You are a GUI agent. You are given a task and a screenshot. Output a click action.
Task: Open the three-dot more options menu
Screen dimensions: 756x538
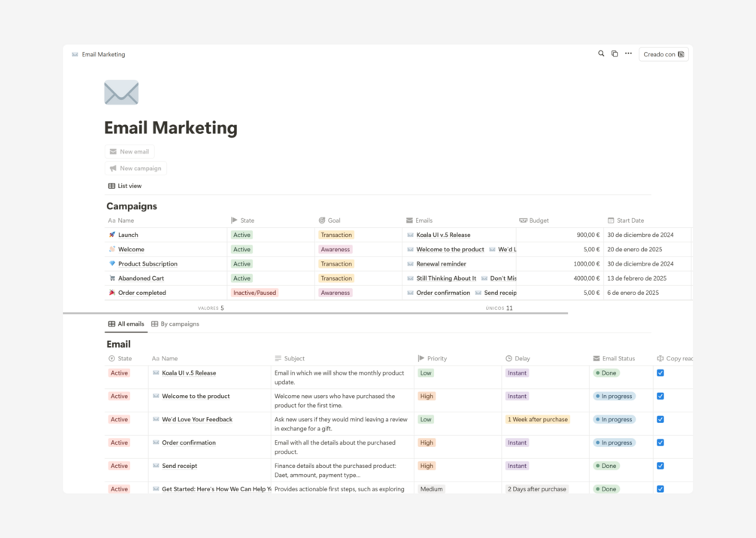coord(628,53)
